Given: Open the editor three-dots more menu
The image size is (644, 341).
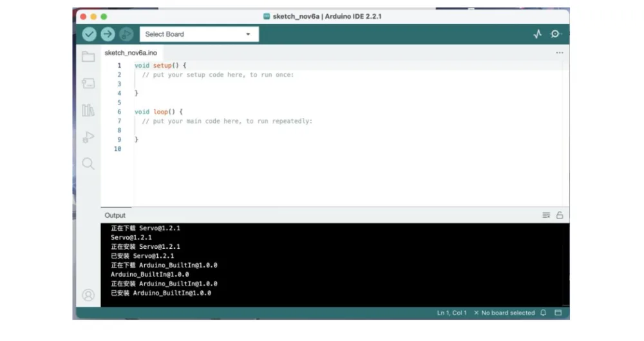Looking at the screenshot, I should click(x=560, y=53).
